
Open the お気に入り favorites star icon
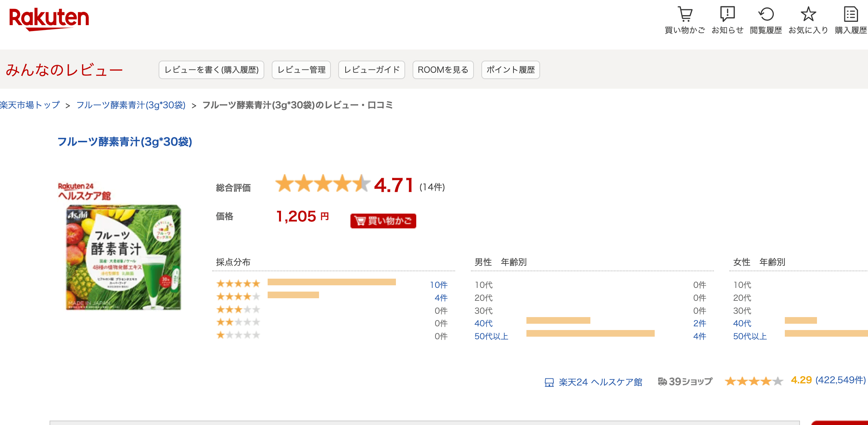pyautogui.click(x=808, y=20)
